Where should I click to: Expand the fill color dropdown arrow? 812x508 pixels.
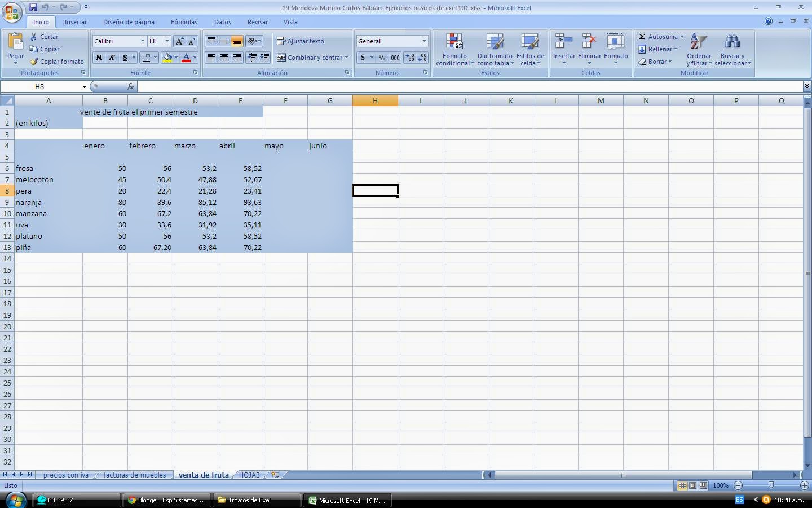[175, 57]
